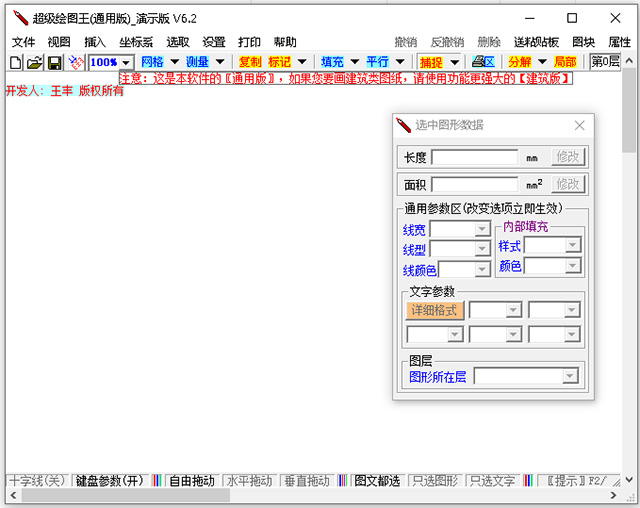Viewport: 640px width, 508px height.
Task: Toggle 十字线 crosshair in status bar
Action: click(x=36, y=481)
